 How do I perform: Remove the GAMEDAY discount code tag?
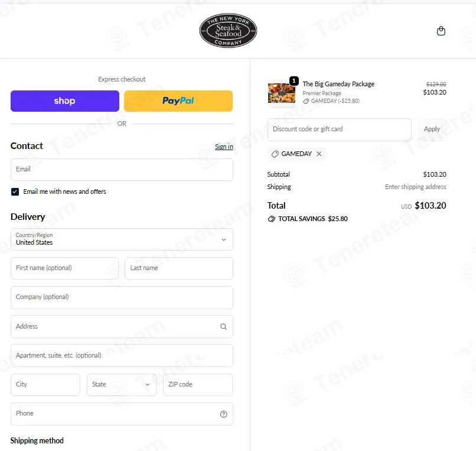point(319,154)
